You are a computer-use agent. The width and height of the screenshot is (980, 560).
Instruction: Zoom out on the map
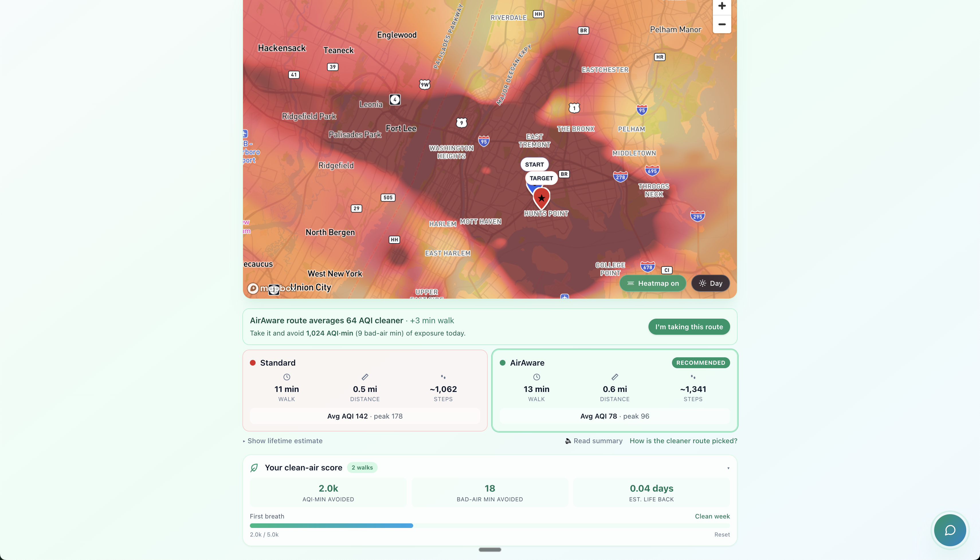pos(722,24)
